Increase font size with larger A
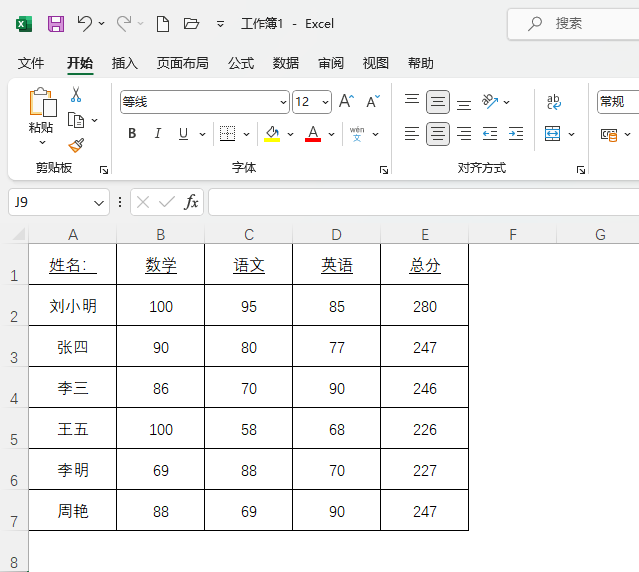 point(346,101)
